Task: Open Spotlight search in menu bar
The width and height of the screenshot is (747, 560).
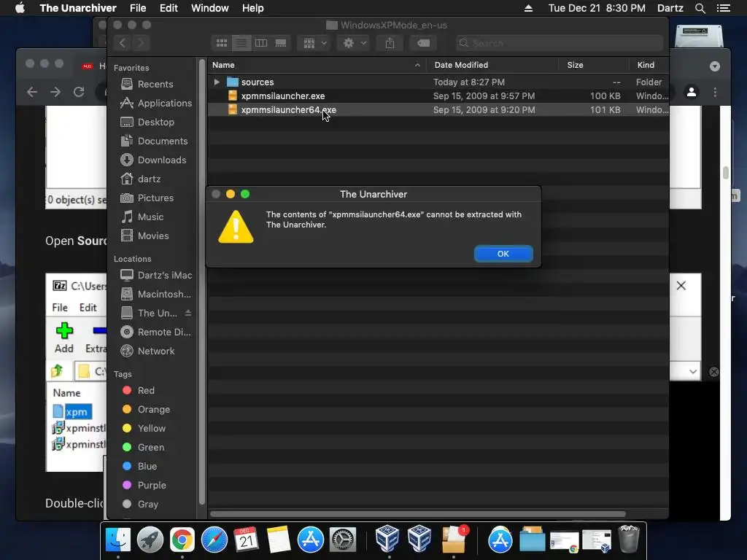Action: click(700, 8)
